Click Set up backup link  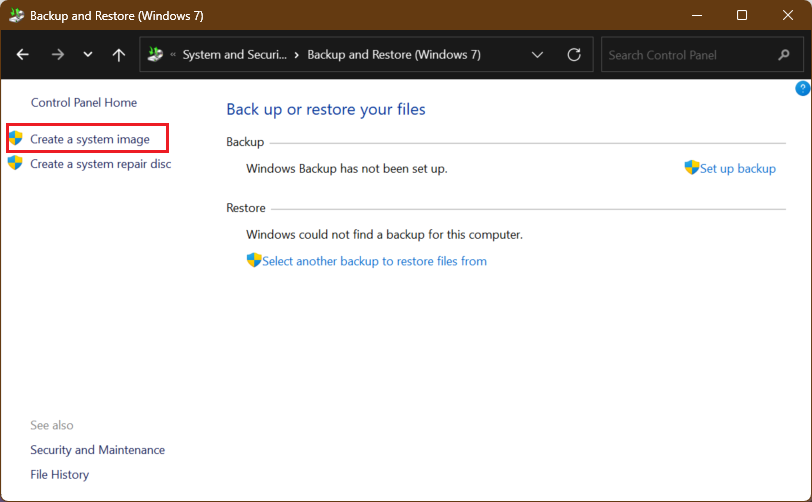coord(738,168)
